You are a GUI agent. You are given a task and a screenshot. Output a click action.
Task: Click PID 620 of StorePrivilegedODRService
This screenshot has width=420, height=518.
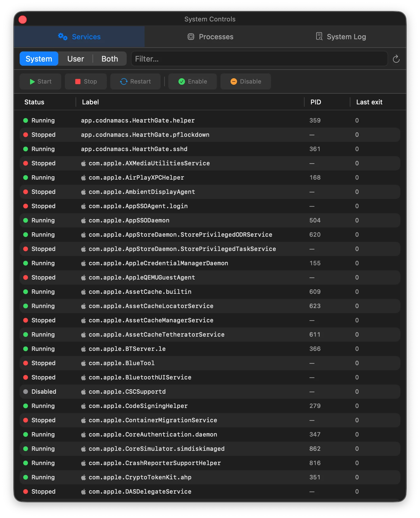click(315, 235)
